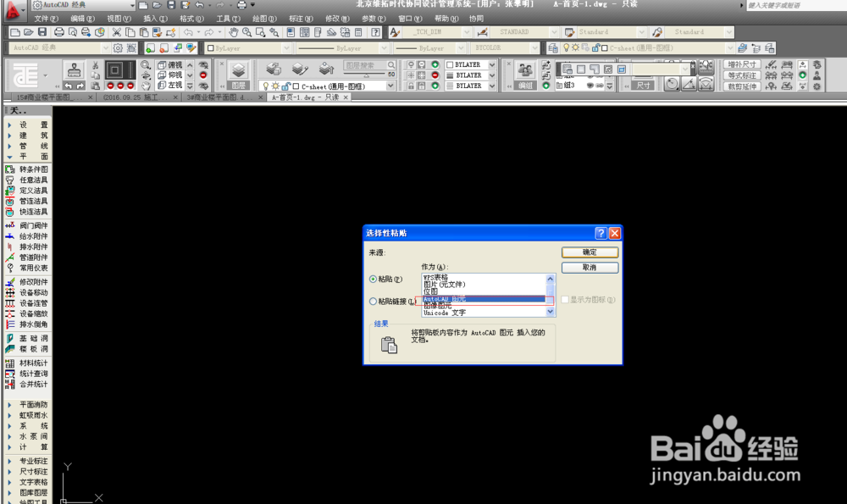
Task: Toggle the layer on/off lightbulb in ribbon layer row
Action: pos(266,86)
